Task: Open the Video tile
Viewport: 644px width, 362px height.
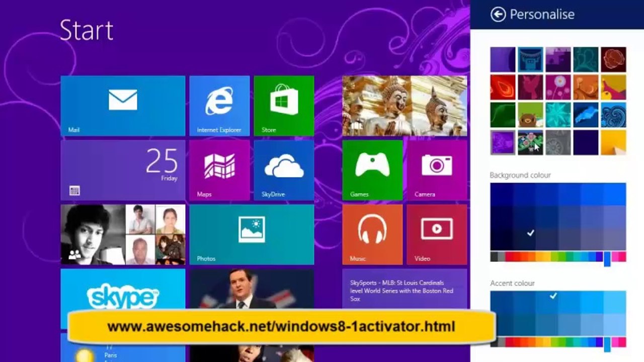Action: 437,234
